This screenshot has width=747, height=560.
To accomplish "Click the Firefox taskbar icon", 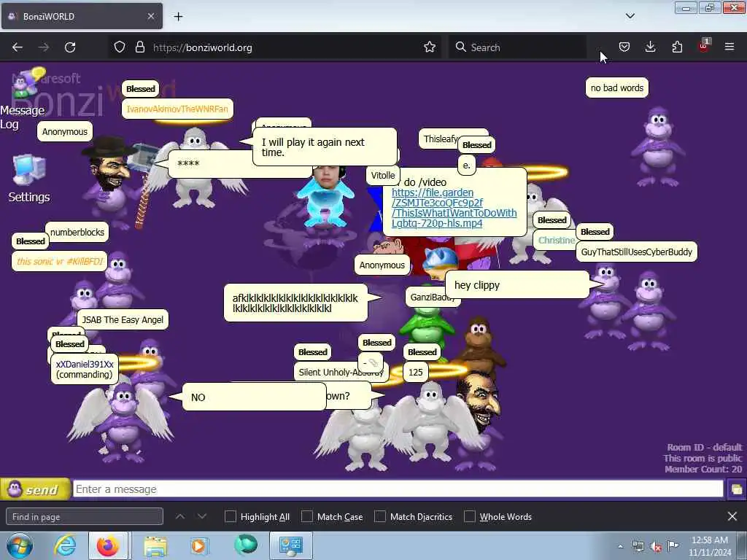I will pos(108,546).
